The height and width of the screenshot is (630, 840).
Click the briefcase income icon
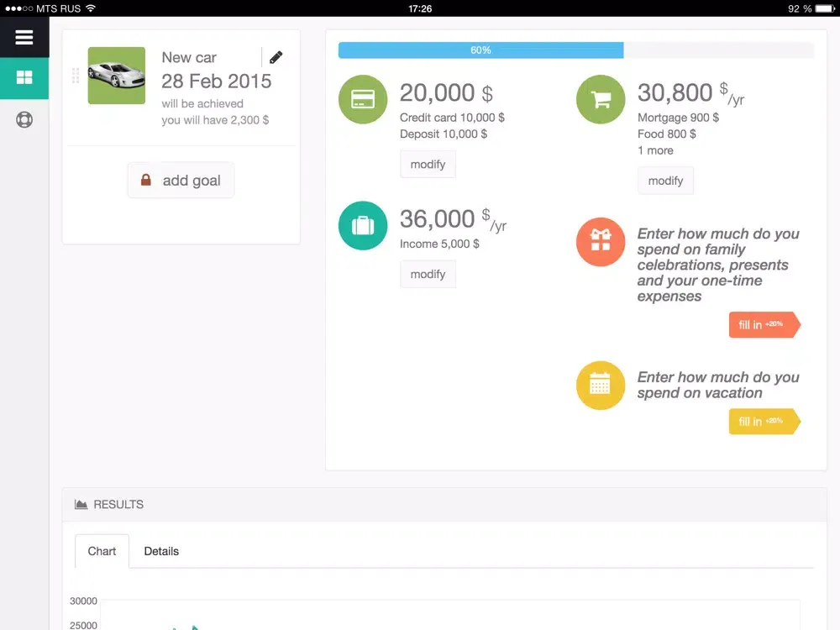363,225
